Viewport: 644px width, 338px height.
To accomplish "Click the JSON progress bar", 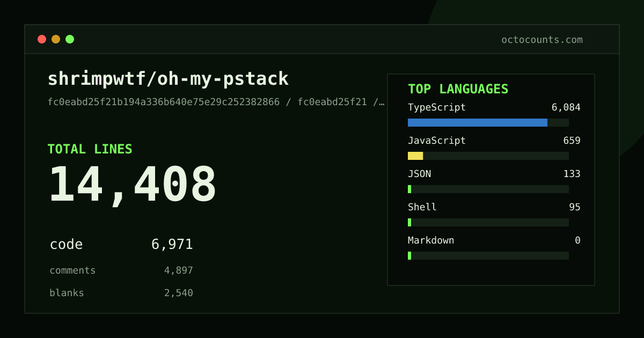I will coord(488,189).
